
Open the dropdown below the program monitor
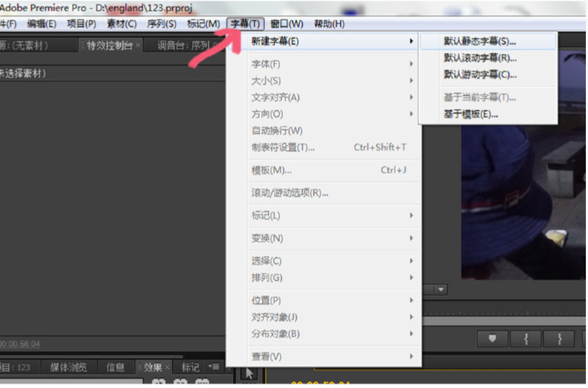(x=441, y=290)
